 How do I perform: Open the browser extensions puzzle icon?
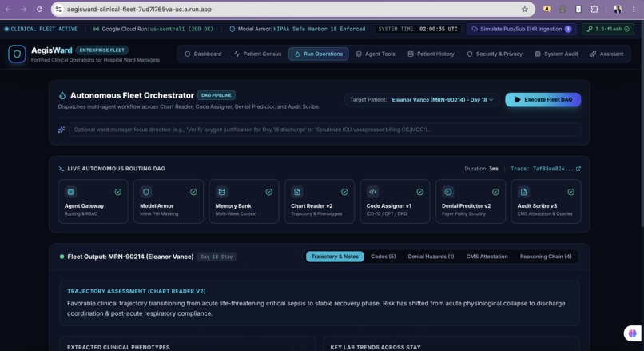[x=594, y=9]
